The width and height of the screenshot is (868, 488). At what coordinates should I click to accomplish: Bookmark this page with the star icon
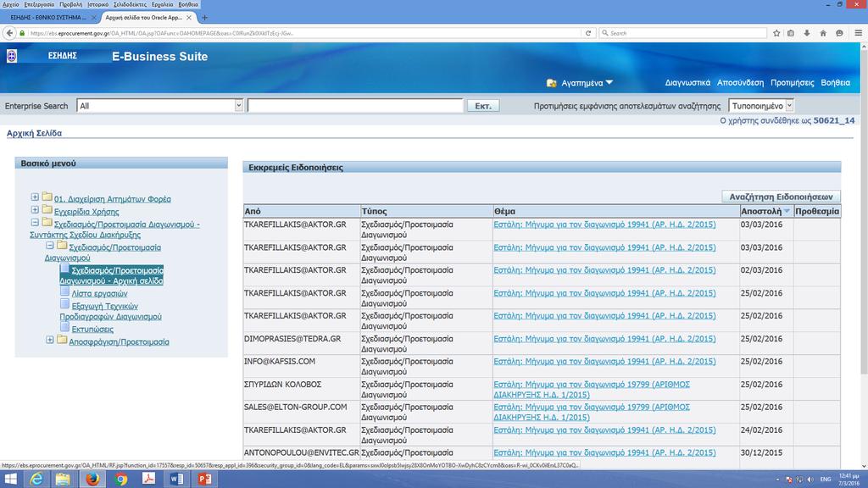(x=776, y=33)
